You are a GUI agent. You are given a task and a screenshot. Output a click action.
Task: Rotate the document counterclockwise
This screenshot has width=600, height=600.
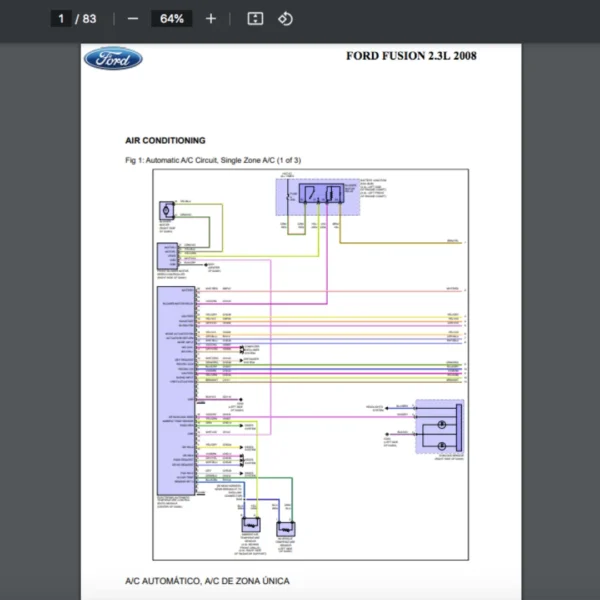(x=285, y=19)
